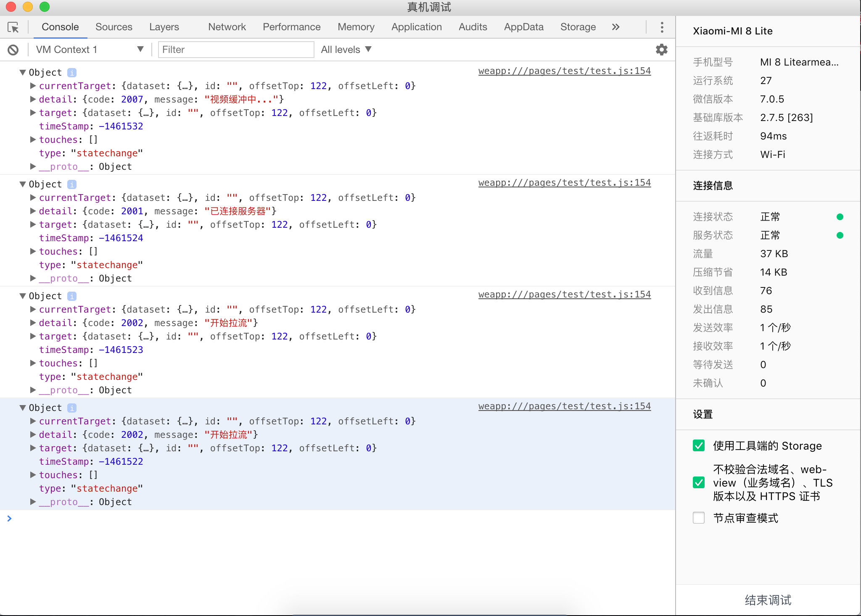Expand touches in the first Object

33,140
